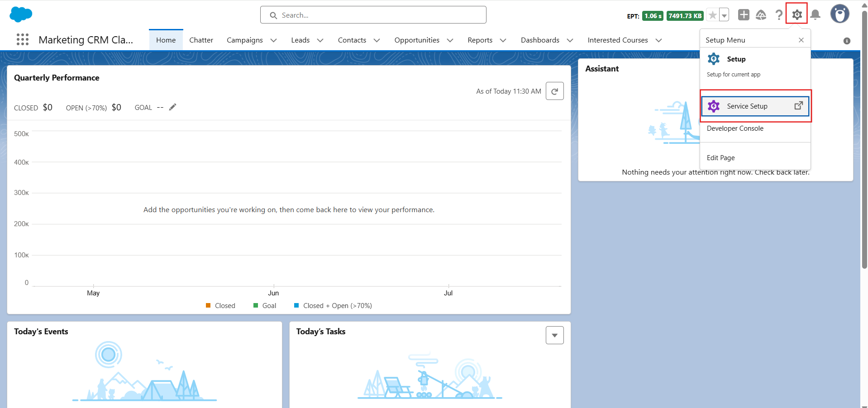Click the info icon below header
This screenshot has height=408, width=868.
click(x=847, y=41)
